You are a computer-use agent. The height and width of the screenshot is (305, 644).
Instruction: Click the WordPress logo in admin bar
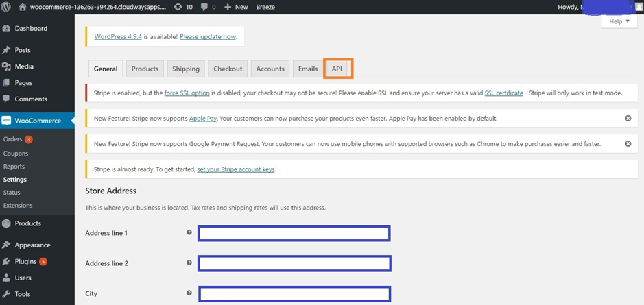[6, 7]
